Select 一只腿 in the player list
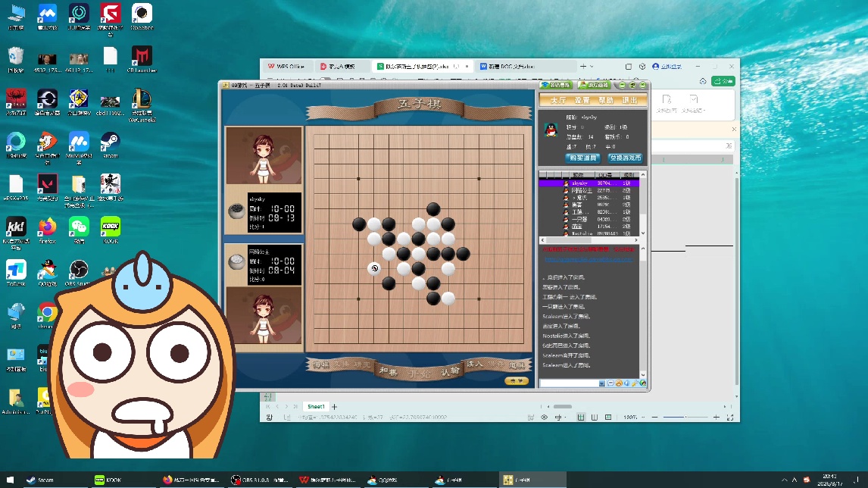 589,219
